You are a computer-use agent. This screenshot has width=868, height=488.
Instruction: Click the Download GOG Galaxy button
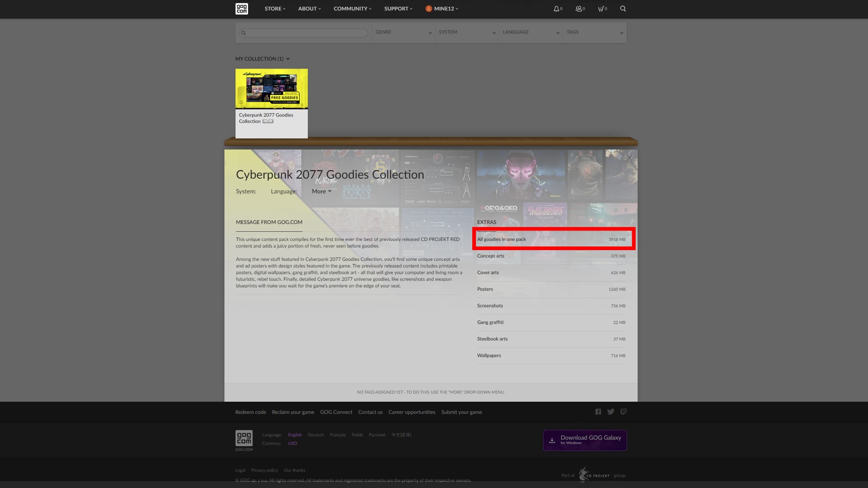tap(585, 440)
